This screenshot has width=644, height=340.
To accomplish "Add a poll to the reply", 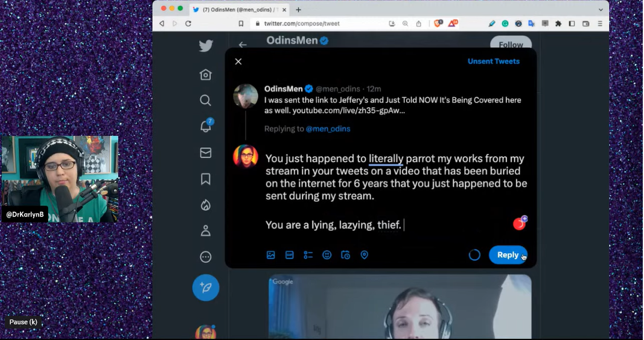I will tap(308, 255).
